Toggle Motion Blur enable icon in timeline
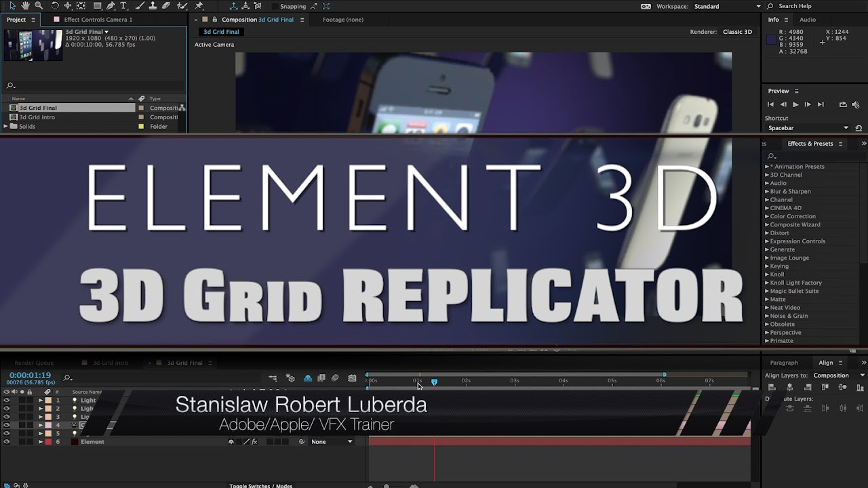 [x=335, y=378]
